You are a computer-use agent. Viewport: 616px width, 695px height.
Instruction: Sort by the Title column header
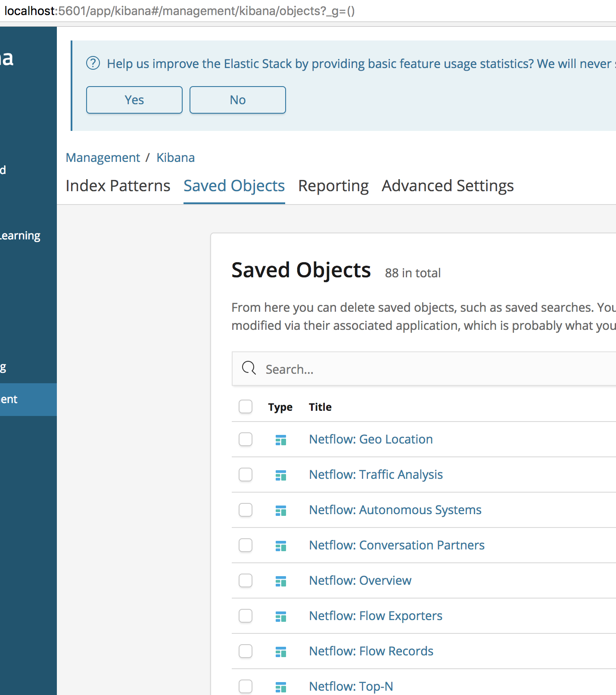(320, 407)
